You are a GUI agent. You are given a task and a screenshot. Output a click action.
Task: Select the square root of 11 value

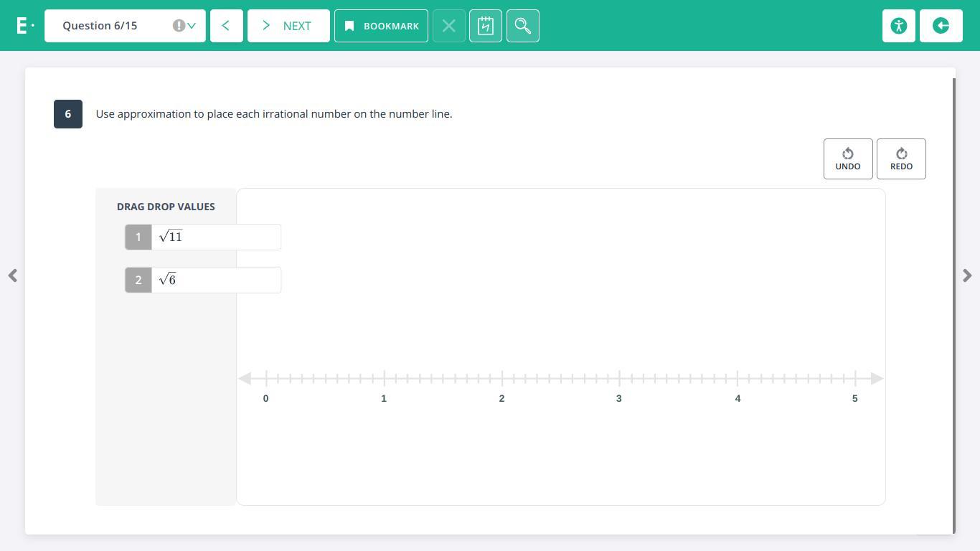point(203,237)
